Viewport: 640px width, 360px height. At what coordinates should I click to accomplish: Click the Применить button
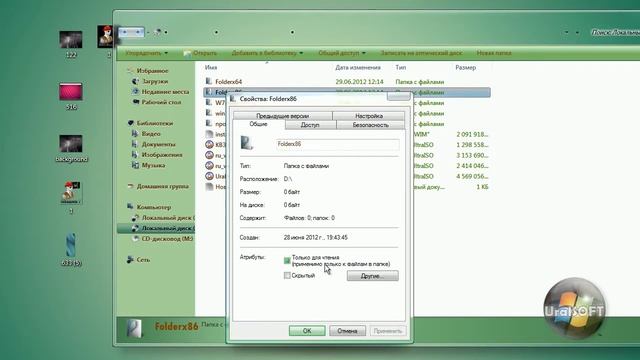(x=388, y=331)
